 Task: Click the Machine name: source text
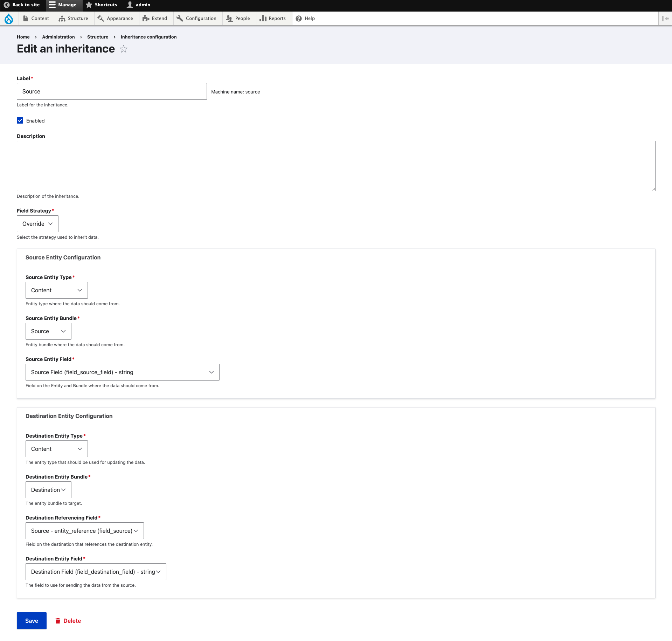(x=236, y=92)
